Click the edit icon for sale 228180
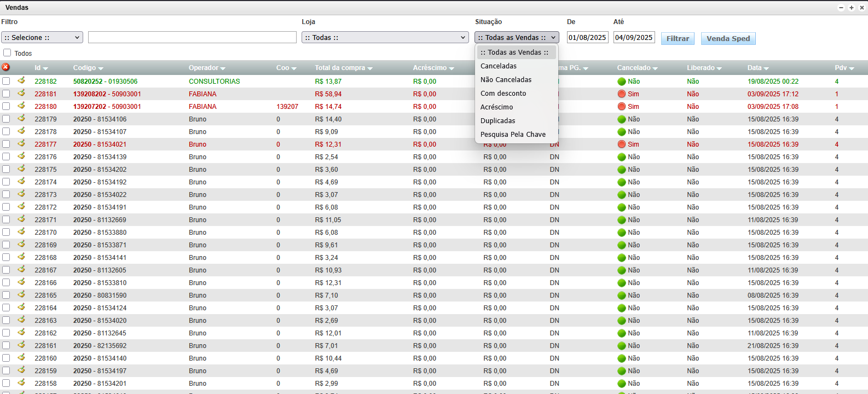 [21, 106]
